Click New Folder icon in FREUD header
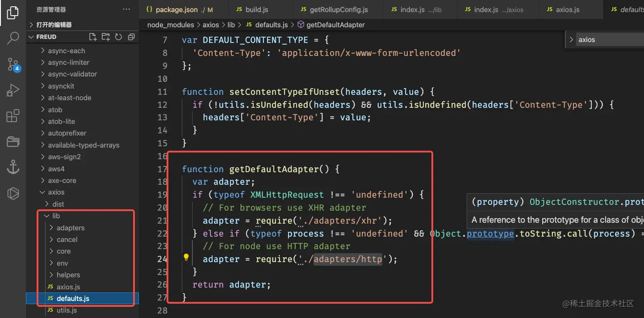Viewport: 644px width, 318px height. coord(106,37)
